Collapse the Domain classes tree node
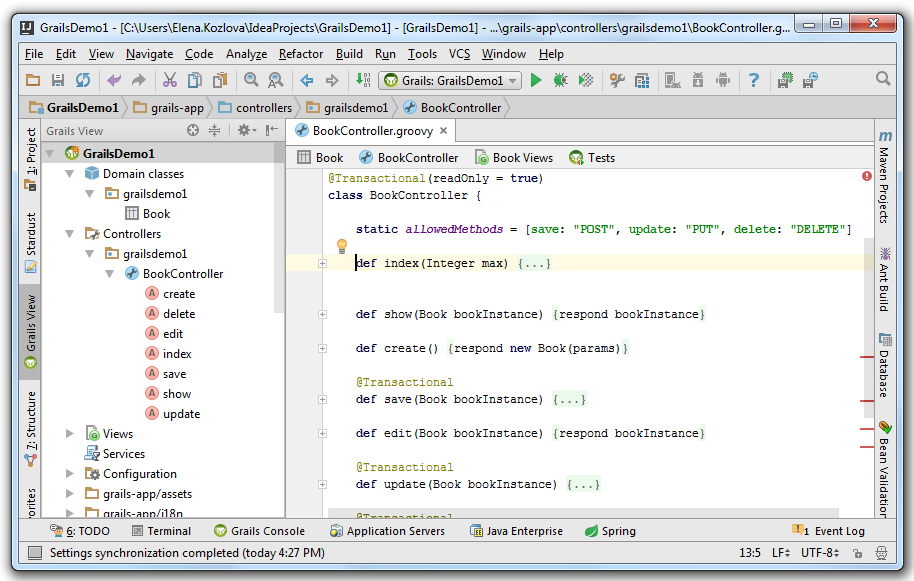Image resolution: width=914 pixels, height=581 pixels. (x=70, y=174)
